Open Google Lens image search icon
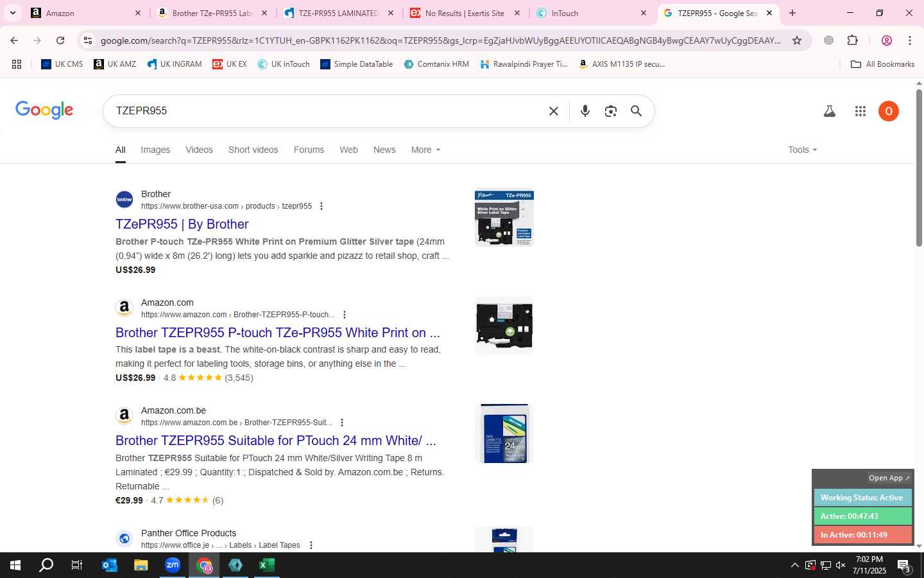This screenshot has width=924, height=578. [610, 111]
